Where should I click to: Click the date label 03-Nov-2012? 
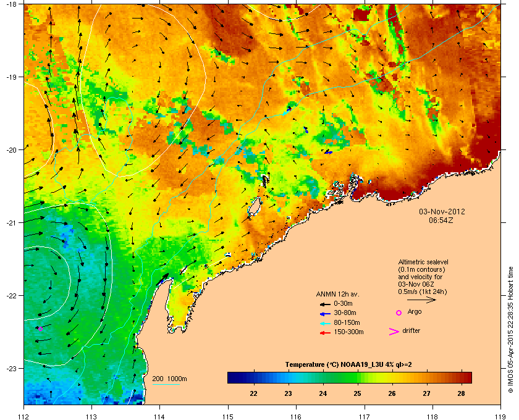pyautogui.click(x=442, y=211)
